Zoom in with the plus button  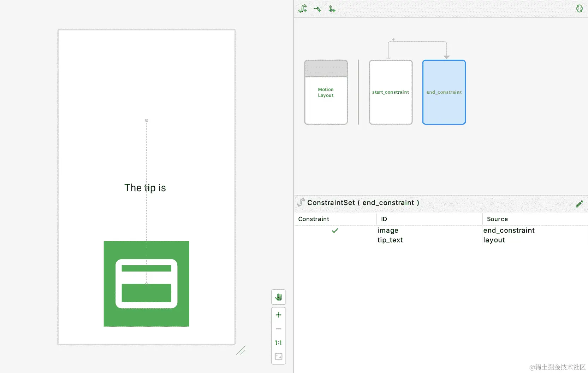279,315
